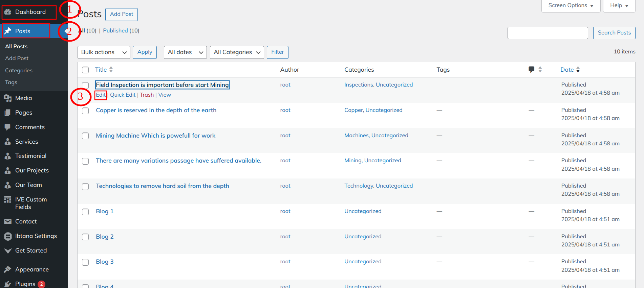Go to Tags in the Posts submenu
The height and width of the screenshot is (288, 644).
click(x=11, y=82)
